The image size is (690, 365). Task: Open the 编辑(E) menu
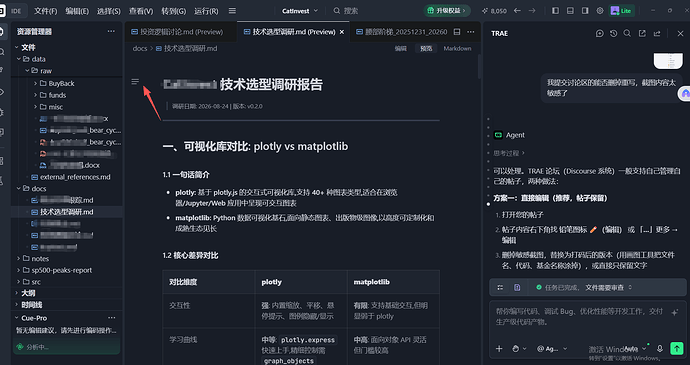[x=77, y=11]
